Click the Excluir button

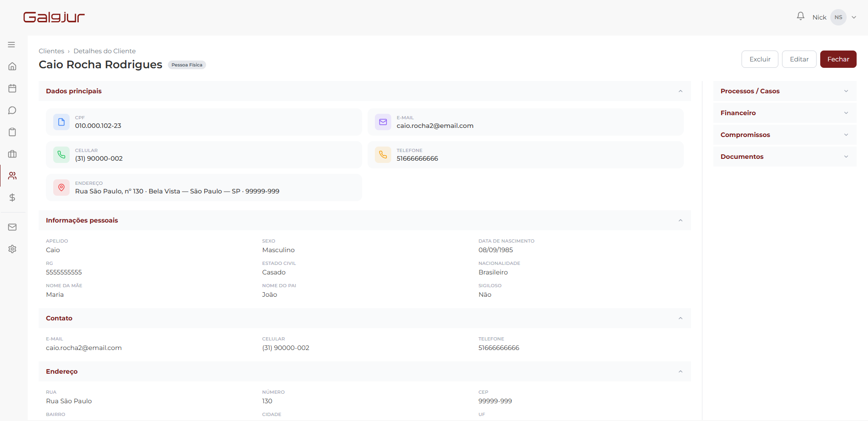coord(760,59)
